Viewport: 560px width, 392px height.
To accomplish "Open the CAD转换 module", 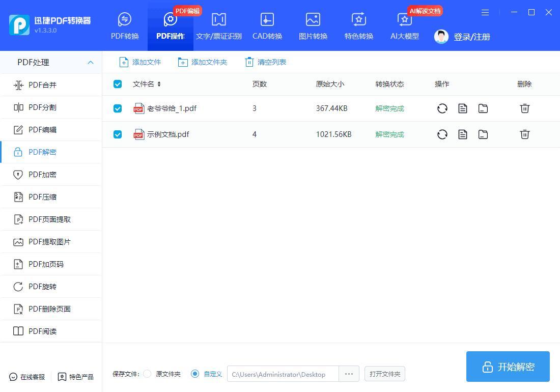I will 267,26.
